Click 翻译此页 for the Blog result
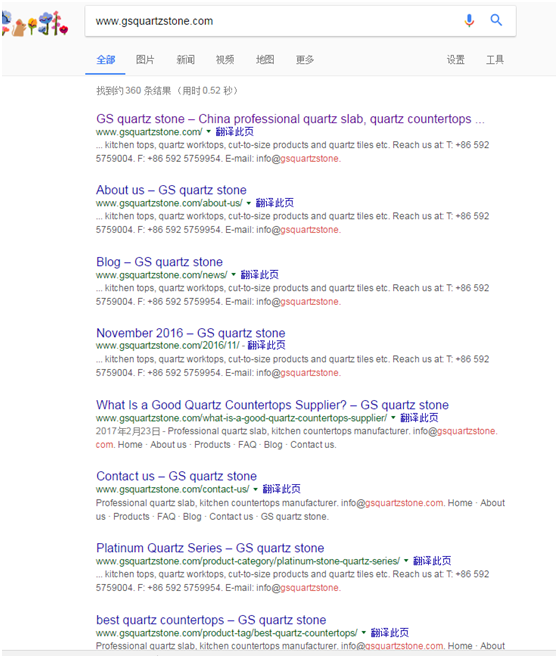 click(x=259, y=275)
